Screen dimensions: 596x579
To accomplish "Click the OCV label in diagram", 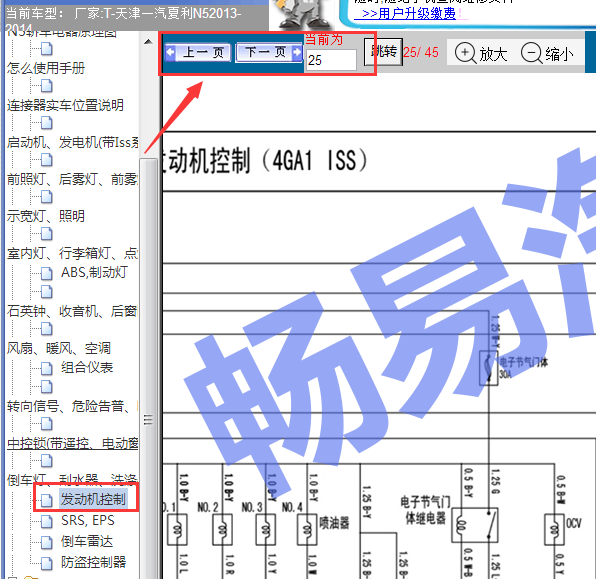I will [574, 523].
